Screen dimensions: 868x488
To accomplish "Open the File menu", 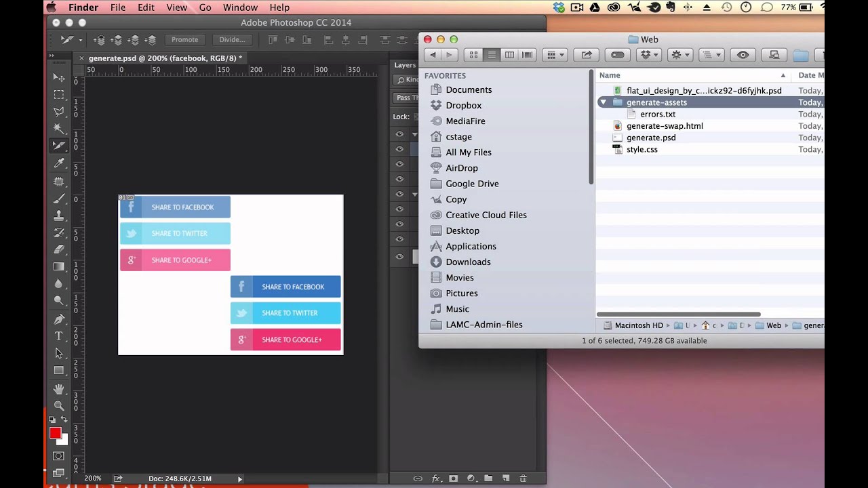I will tap(118, 7).
